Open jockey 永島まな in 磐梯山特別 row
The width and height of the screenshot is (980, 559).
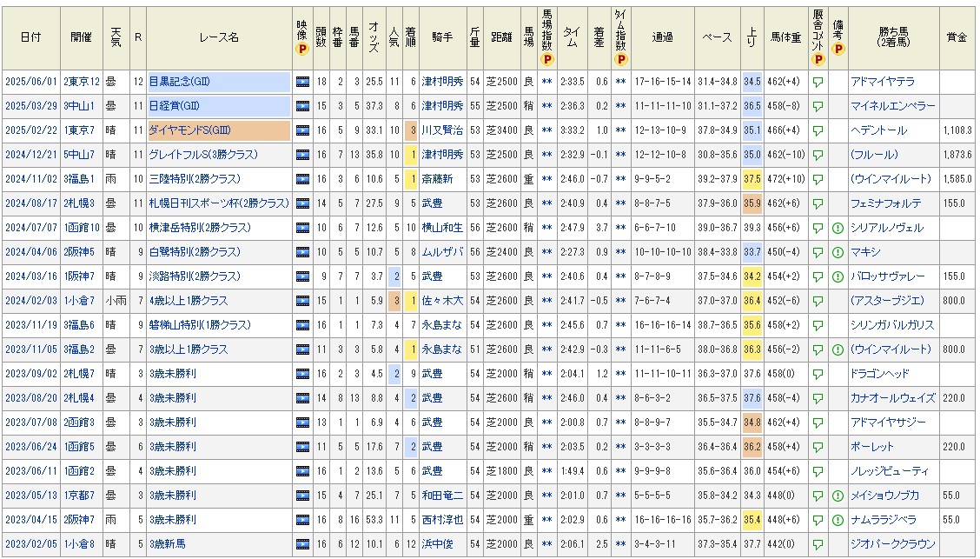pyautogui.click(x=442, y=325)
